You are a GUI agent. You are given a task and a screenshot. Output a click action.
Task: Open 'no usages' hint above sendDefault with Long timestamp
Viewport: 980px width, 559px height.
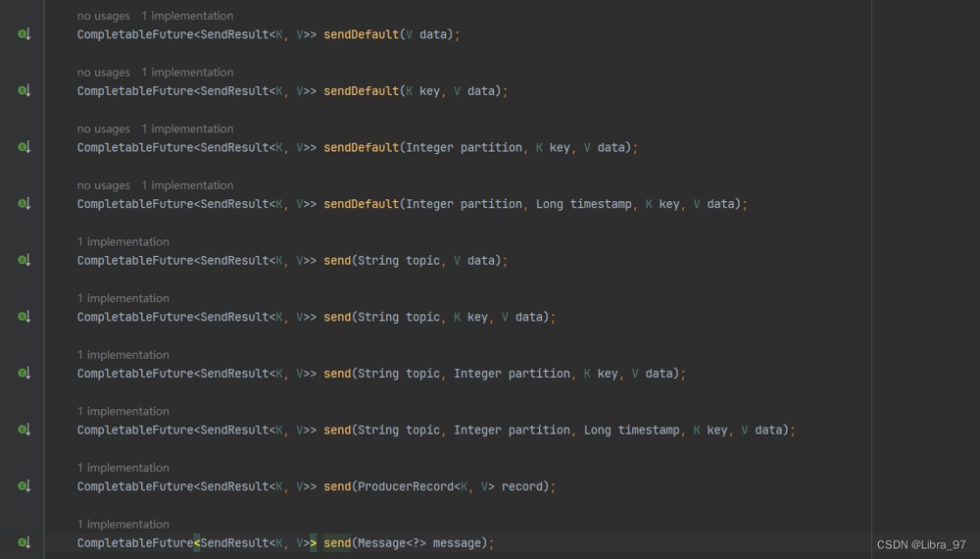tap(104, 185)
